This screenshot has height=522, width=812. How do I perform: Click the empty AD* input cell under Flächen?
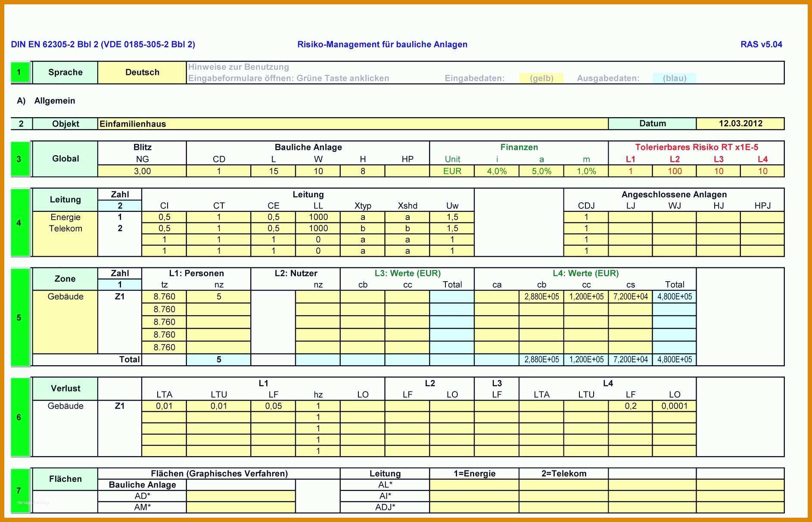pos(241,496)
